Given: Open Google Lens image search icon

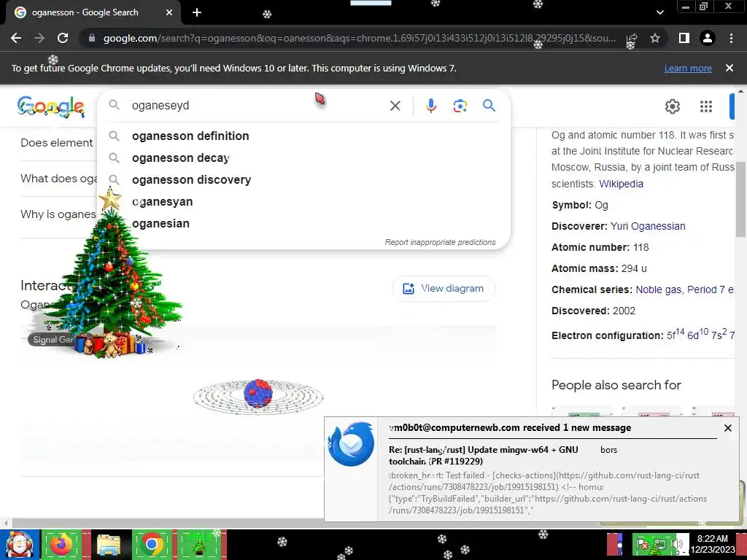Looking at the screenshot, I should click(x=460, y=105).
